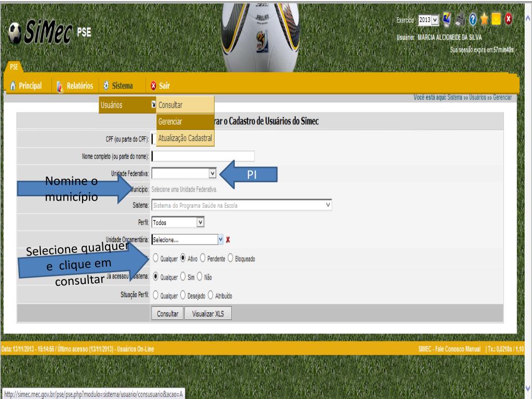The width and height of the screenshot is (532, 399).
Task: Open the Sistema do Programa Saúde na Escola dropdown
Action: (242, 205)
